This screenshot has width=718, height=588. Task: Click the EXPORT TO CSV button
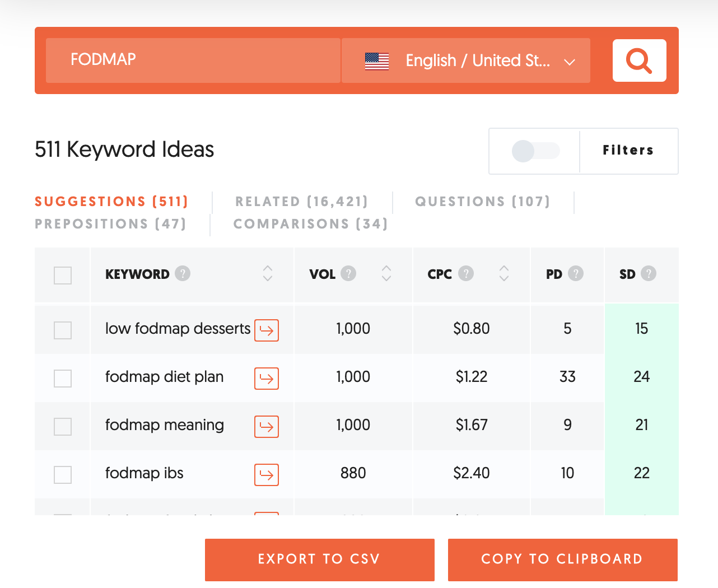click(x=319, y=559)
